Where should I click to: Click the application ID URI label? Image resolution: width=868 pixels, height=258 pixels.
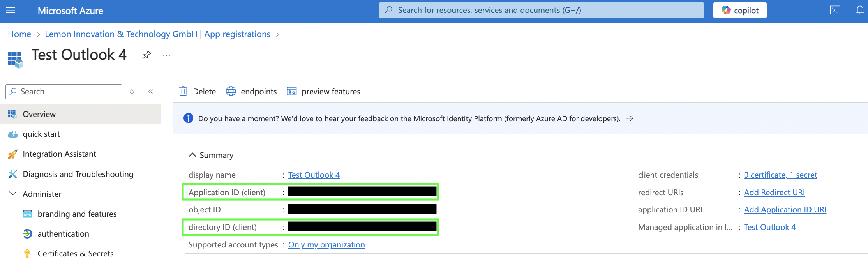pos(670,210)
